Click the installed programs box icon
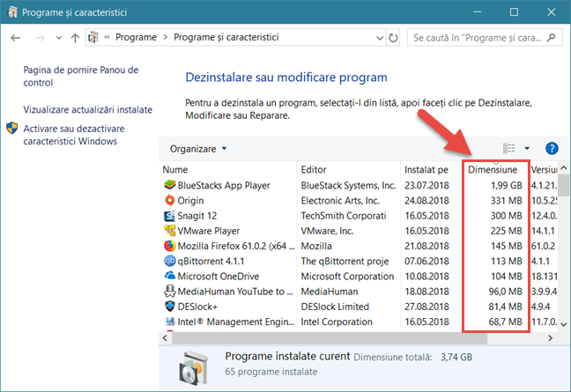The width and height of the screenshot is (571, 392). 193,367
